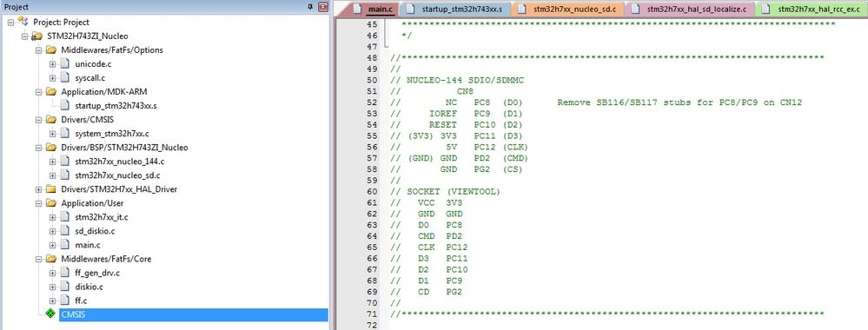This screenshot has width=868, height=330.
Task: Click the startup_stm32h743xx.s file icon in tree
Action: [x=65, y=105]
